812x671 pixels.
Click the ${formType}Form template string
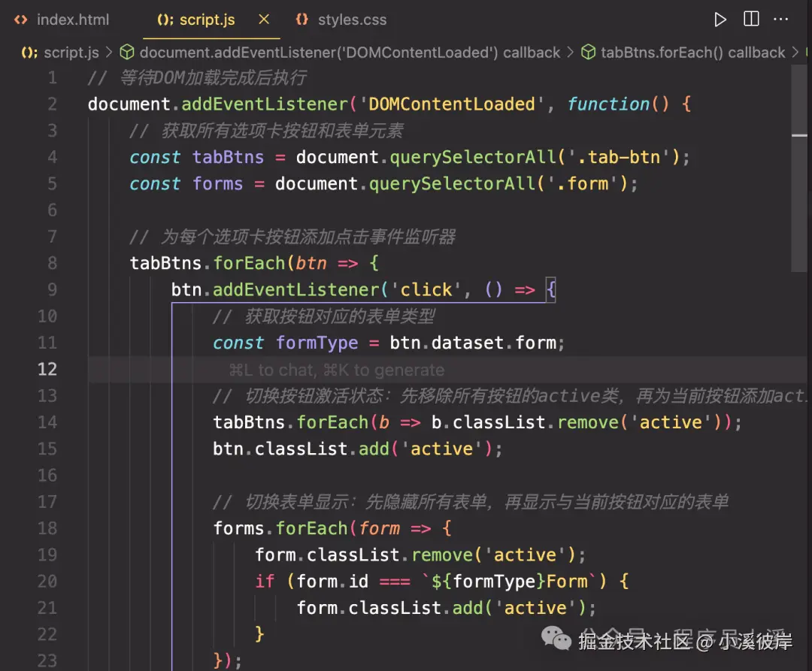click(510, 582)
